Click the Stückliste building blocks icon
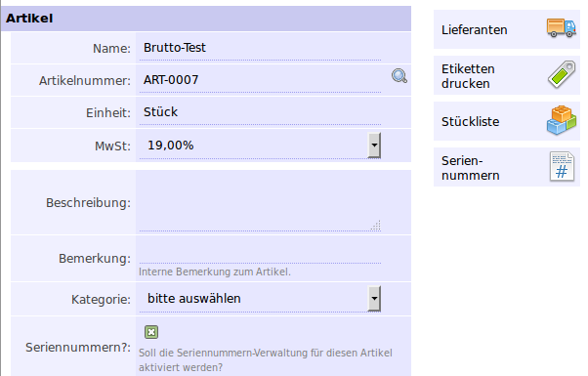 tap(562, 120)
